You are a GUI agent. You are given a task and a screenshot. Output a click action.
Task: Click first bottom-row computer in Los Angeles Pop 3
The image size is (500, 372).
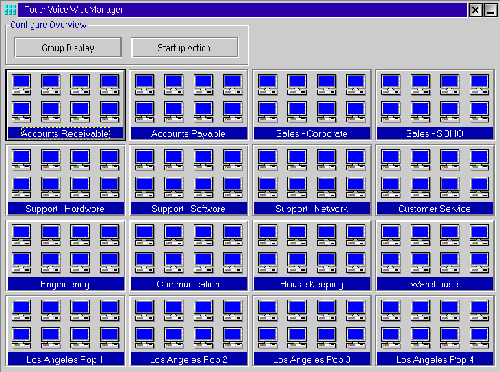(x=267, y=338)
